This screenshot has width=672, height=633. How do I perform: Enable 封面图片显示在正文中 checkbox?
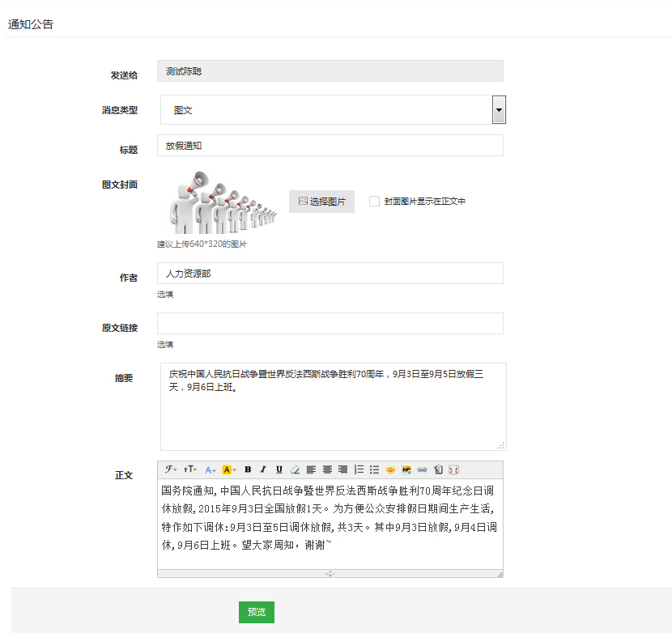[374, 201]
